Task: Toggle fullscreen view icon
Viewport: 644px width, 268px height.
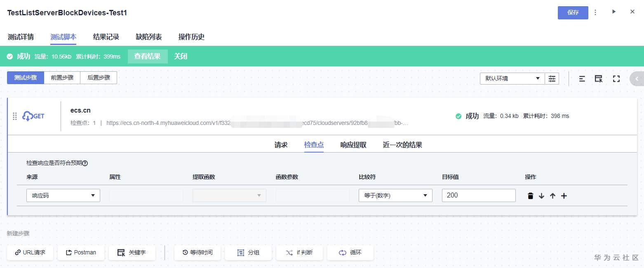Action: tap(616, 79)
